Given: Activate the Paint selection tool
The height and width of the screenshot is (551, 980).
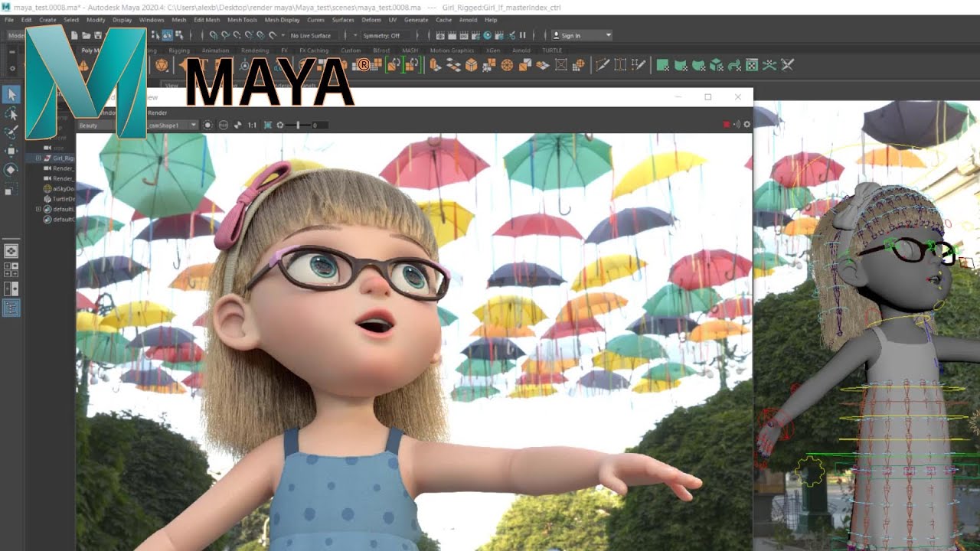Looking at the screenshot, I should click(11, 132).
